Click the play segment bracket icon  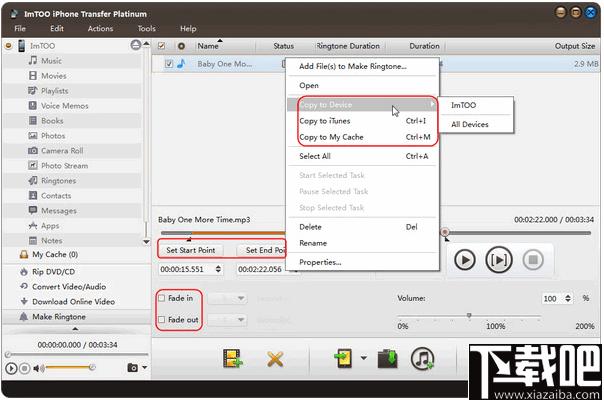pyautogui.click(x=498, y=260)
